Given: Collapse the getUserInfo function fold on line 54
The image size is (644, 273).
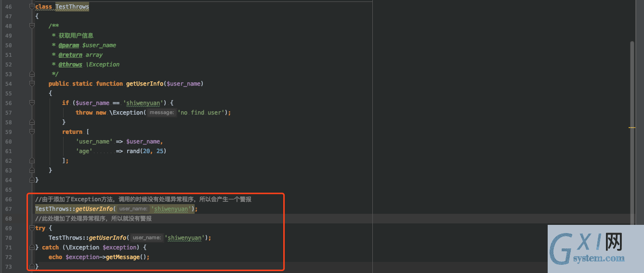Looking at the screenshot, I should click(x=32, y=84).
